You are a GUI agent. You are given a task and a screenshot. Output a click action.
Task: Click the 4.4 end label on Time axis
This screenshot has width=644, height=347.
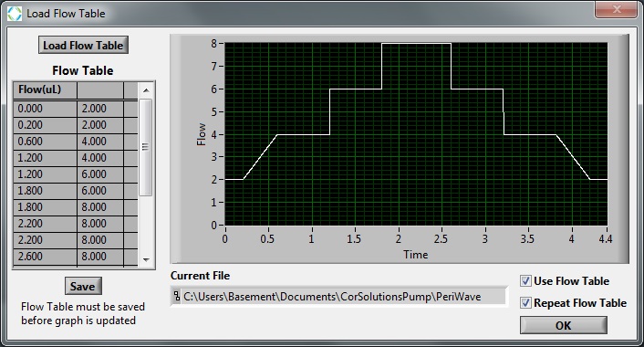click(606, 239)
